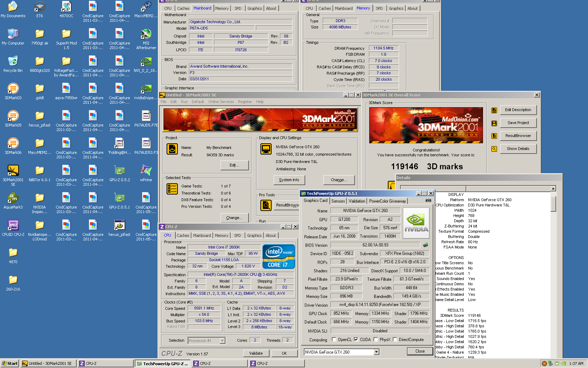Open the AquaMark3 desktop icon
588x368 pixels.
(x=13, y=200)
